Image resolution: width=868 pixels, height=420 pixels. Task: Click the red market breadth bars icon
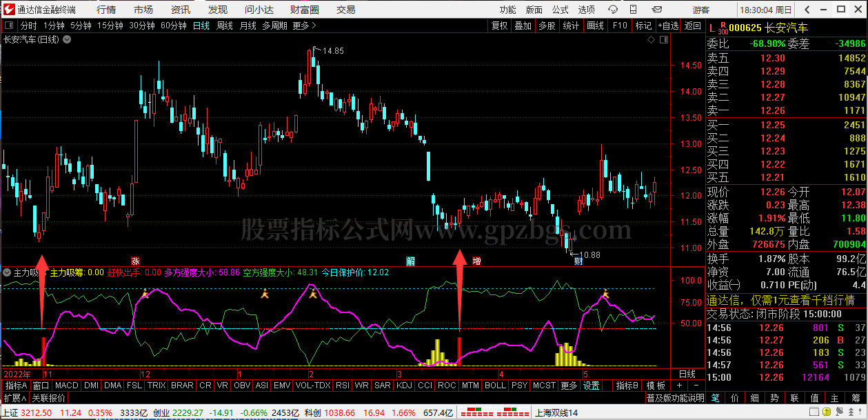[495, 413]
